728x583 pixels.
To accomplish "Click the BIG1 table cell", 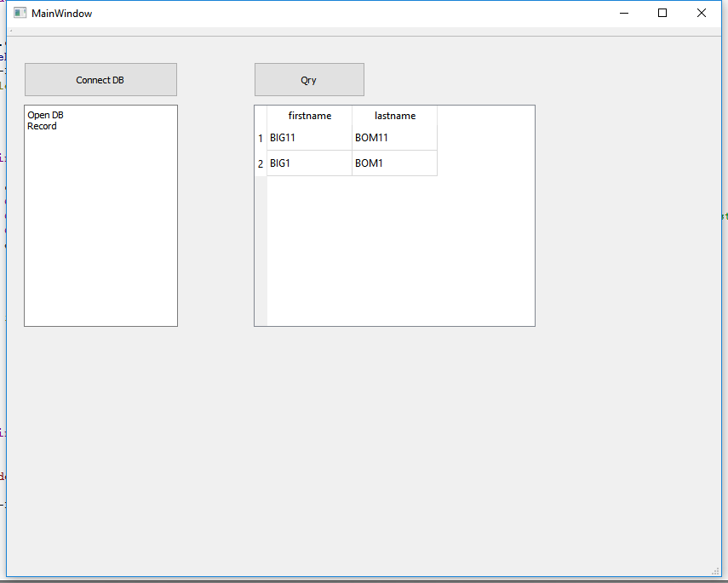I will [x=279, y=163].
